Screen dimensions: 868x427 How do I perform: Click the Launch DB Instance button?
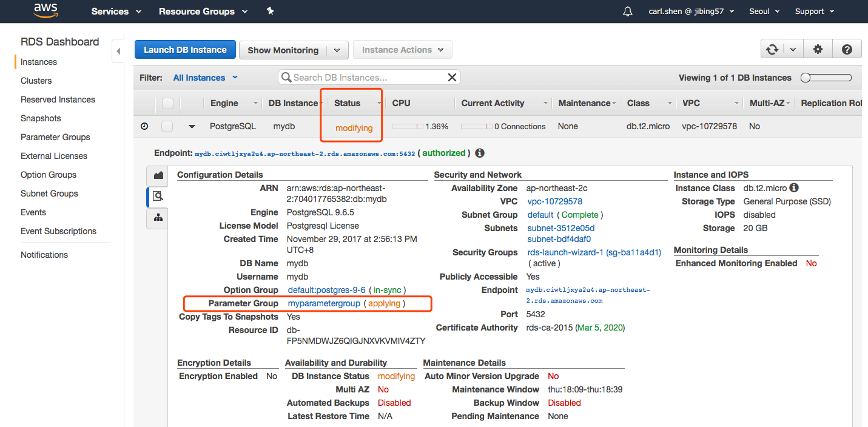185,50
